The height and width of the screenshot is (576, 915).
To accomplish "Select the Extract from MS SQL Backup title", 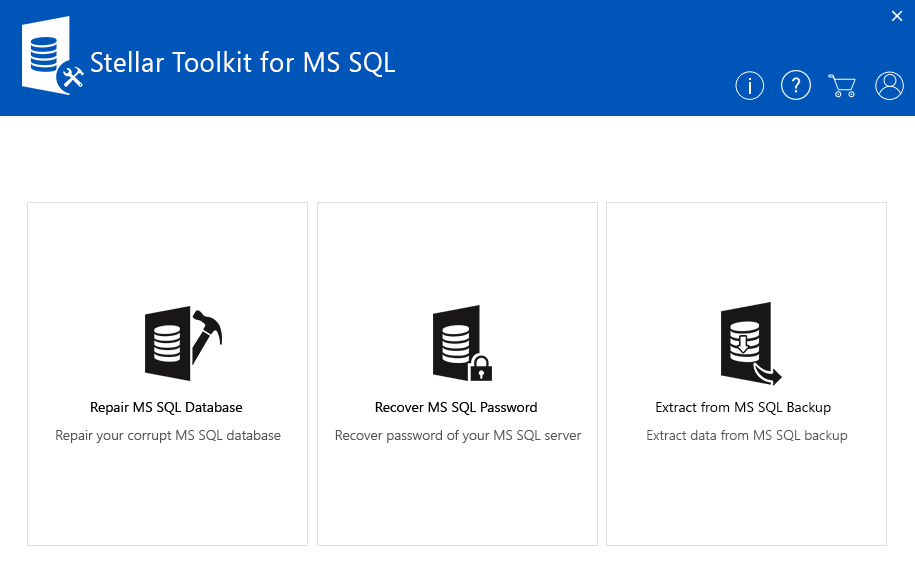I will pyautogui.click(x=743, y=408).
